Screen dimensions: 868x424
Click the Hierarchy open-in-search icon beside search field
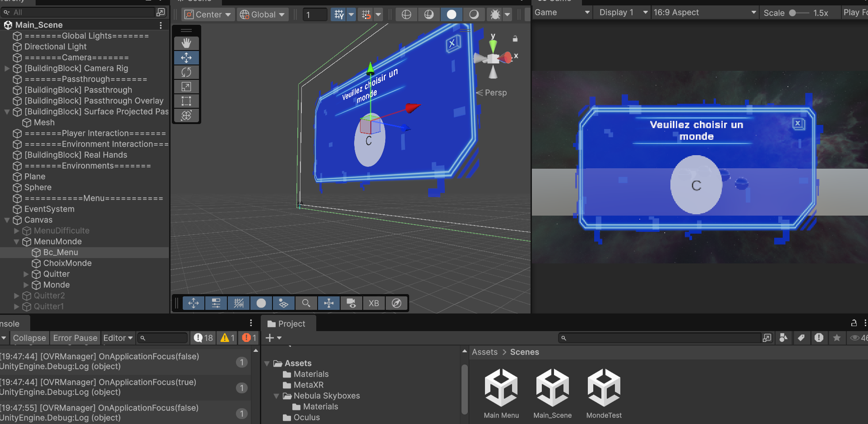pos(161,12)
